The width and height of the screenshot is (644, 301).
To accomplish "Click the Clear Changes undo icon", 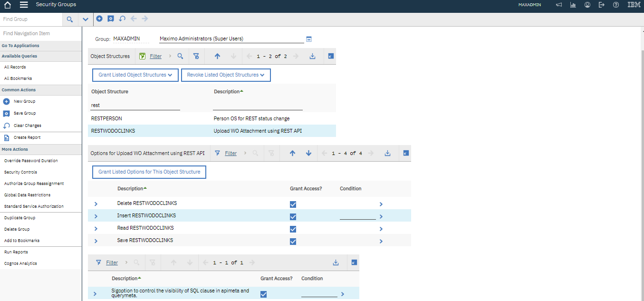I will [122, 18].
